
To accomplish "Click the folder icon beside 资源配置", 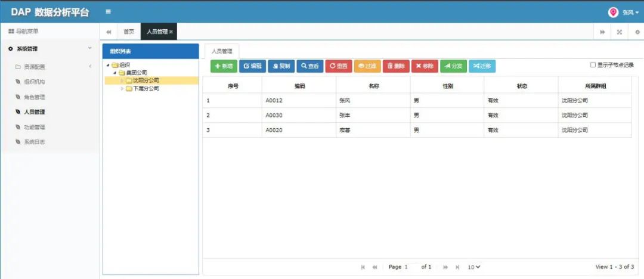I will [x=18, y=67].
